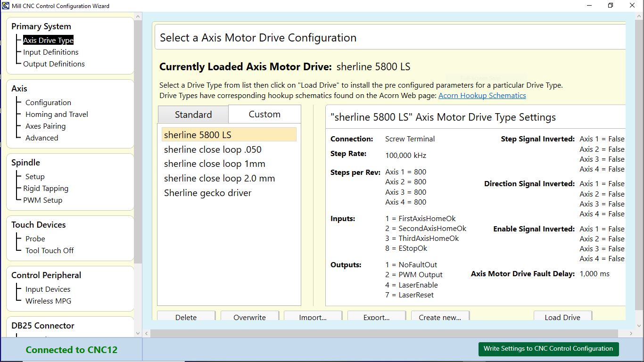Image resolution: width=644 pixels, height=362 pixels.
Task: Click the Control Peripheral heading
Action: click(x=46, y=275)
